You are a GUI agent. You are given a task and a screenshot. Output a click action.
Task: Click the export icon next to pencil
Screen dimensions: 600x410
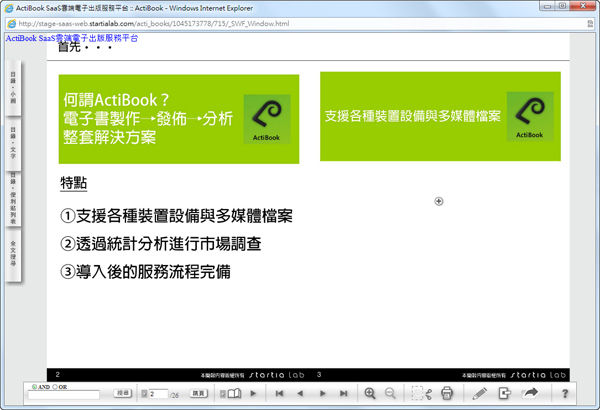505,393
